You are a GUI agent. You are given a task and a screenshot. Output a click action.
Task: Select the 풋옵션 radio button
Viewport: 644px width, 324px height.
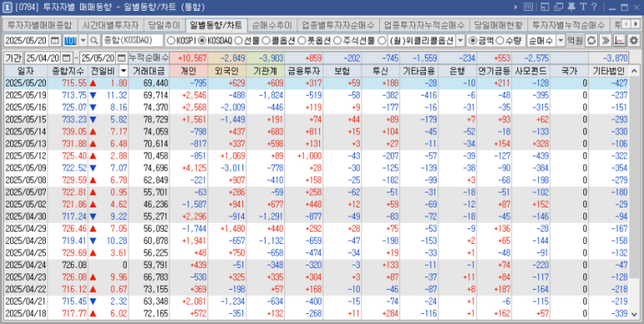click(x=302, y=40)
